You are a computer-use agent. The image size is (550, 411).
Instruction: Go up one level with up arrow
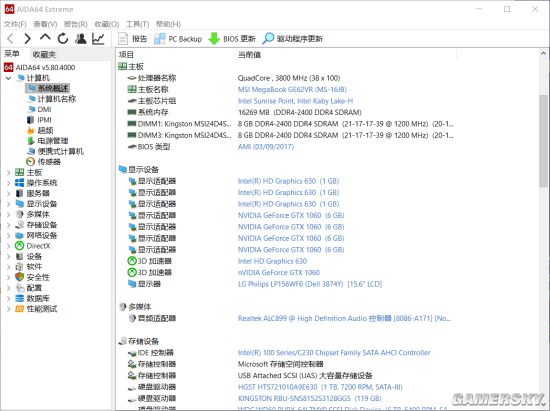(45, 38)
